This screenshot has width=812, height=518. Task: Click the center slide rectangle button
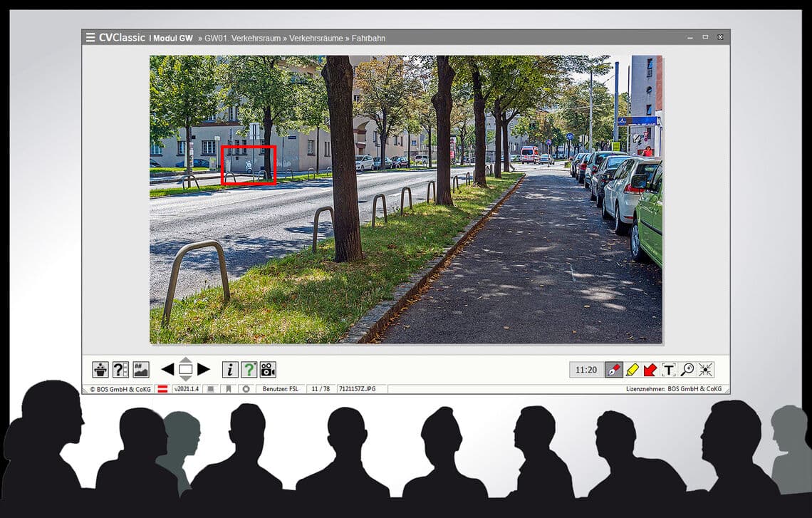185,369
